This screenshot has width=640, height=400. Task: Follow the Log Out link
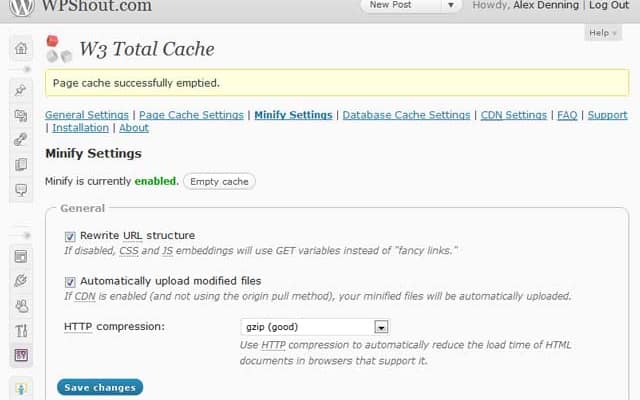coord(609,5)
